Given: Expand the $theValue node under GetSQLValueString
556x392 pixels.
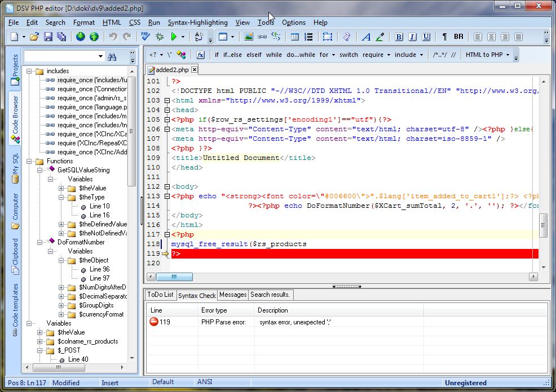Looking at the screenshot, I should (61, 188).
